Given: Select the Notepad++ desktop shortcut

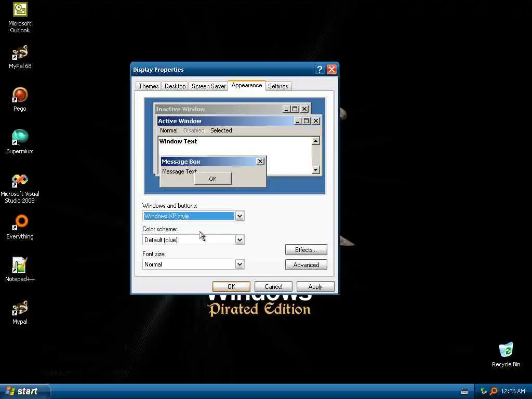Looking at the screenshot, I should pos(20,270).
